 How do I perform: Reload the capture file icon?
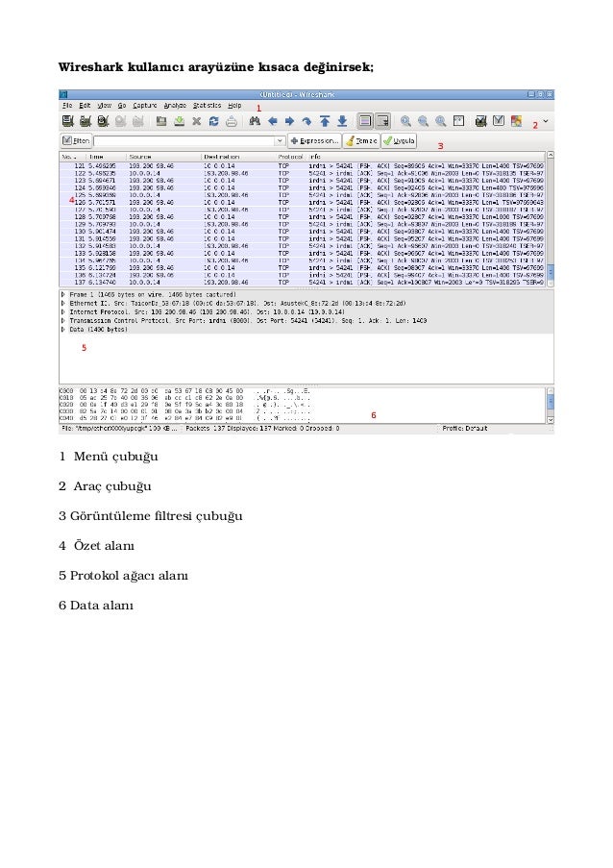tap(213, 121)
